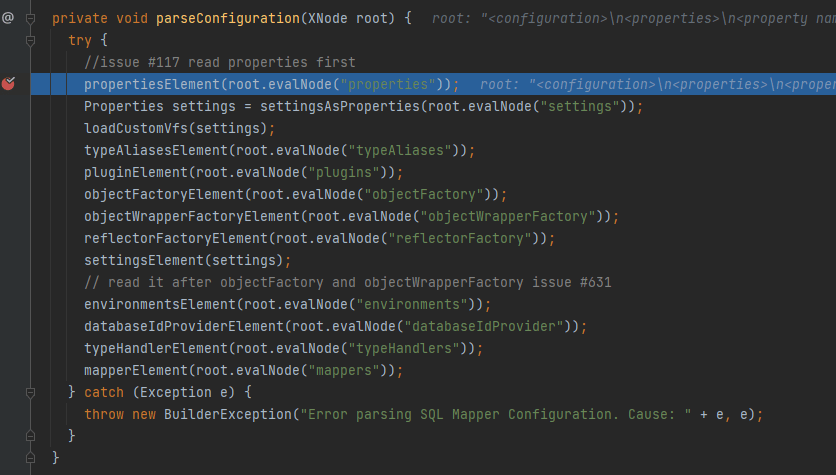Click the settingsElement(settings) call
This screenshot has height=475, width=836.
pyautogui.click(x=183, y=260)
